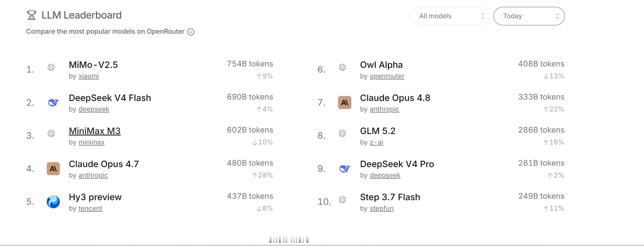Open the info icon after OpenRouter description
Screen dimensions: 644x246
(x=191, y=32)
